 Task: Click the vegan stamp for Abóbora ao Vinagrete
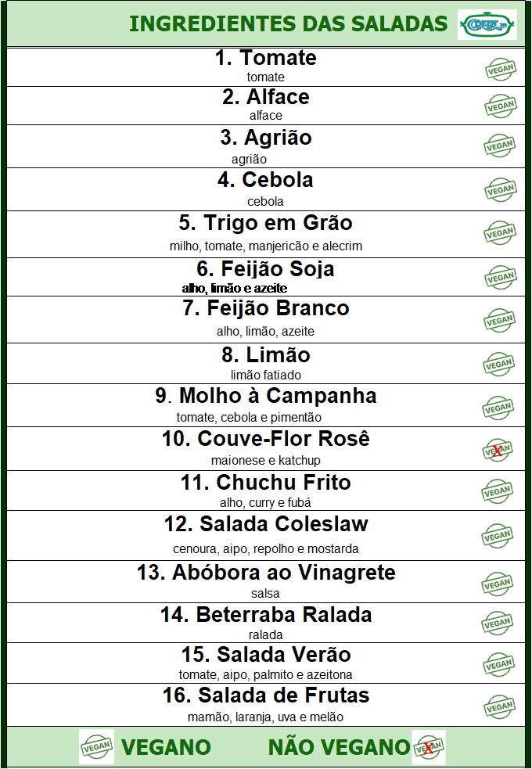pos(498,584)
